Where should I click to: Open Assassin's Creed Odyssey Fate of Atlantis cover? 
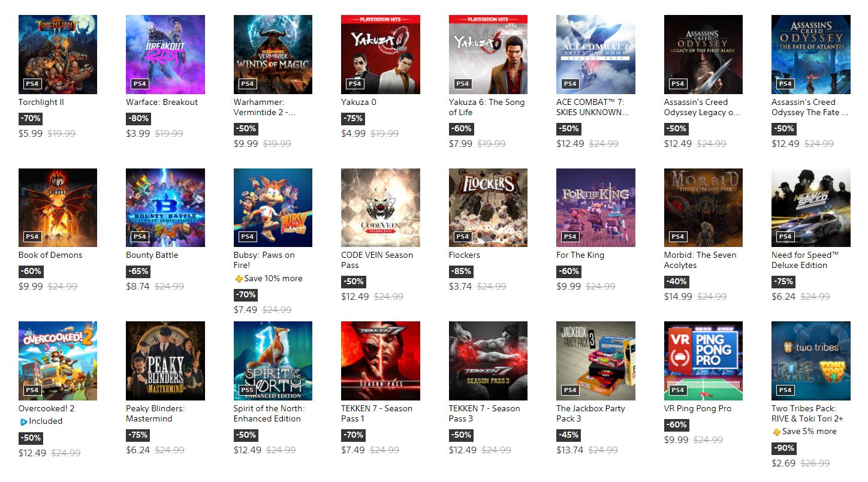pos(810,55)
